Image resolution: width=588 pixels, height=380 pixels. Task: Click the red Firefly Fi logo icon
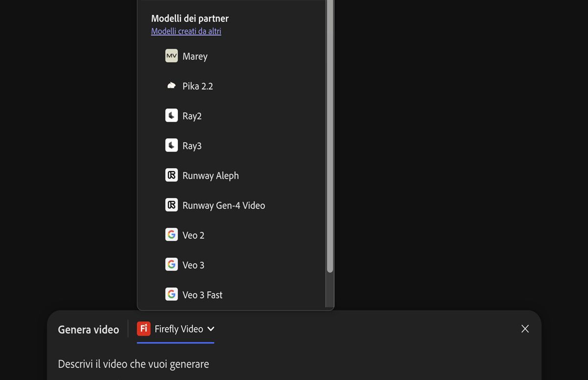[144, 329]
